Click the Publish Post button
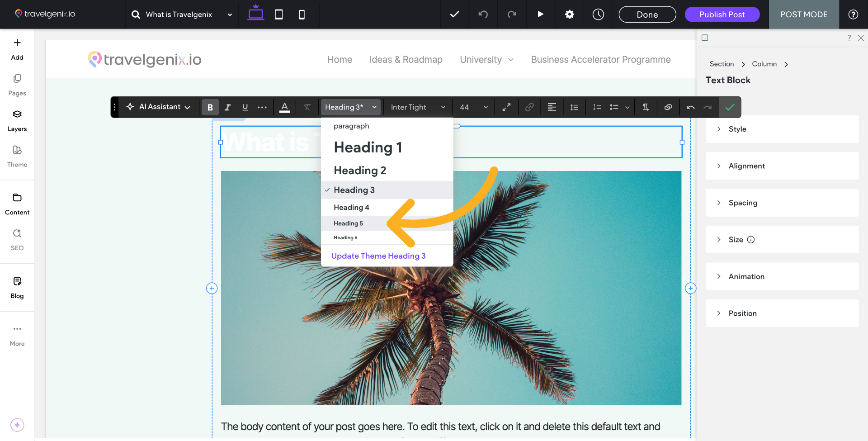868x441 pixels. pos(722,14)
